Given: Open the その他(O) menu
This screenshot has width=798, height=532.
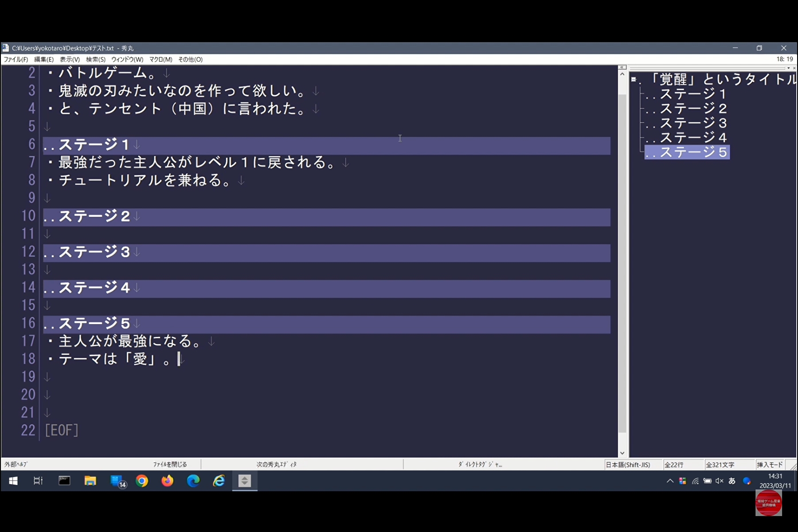Looking at the screenshot, I should 191,59.
